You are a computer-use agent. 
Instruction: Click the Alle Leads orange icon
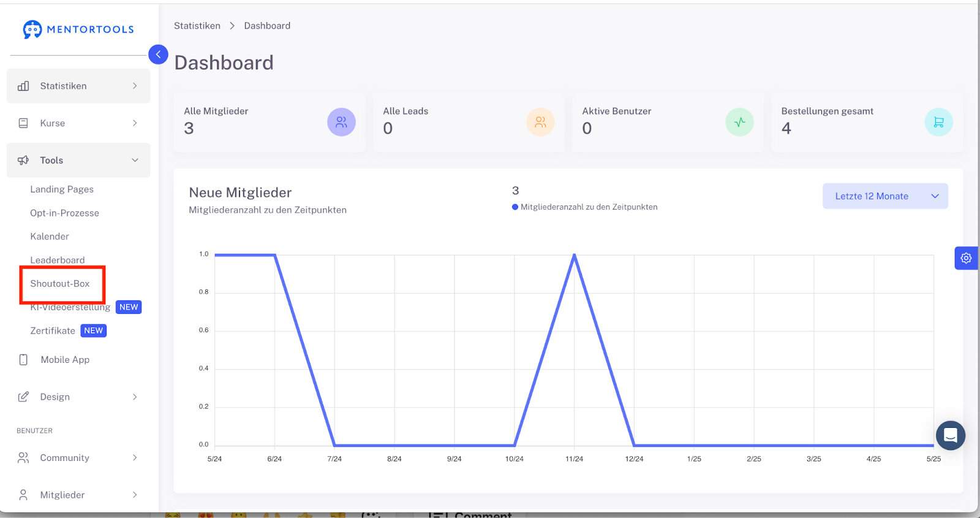pyautogui.click(x=540, y=122)
